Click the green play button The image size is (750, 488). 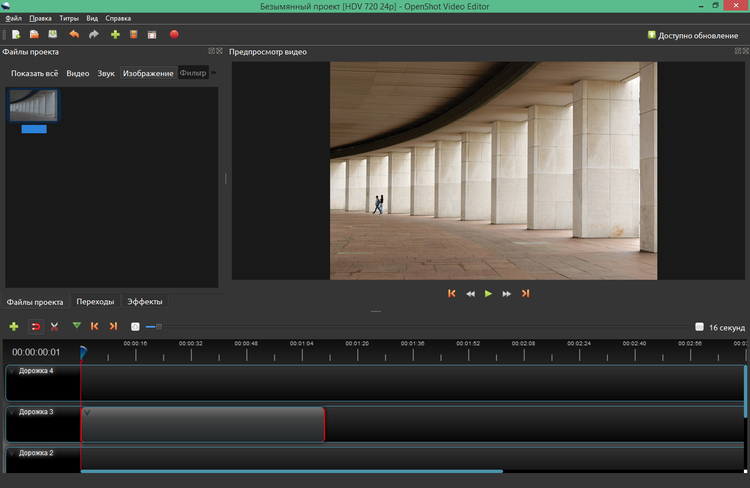[x=488, y=293]
